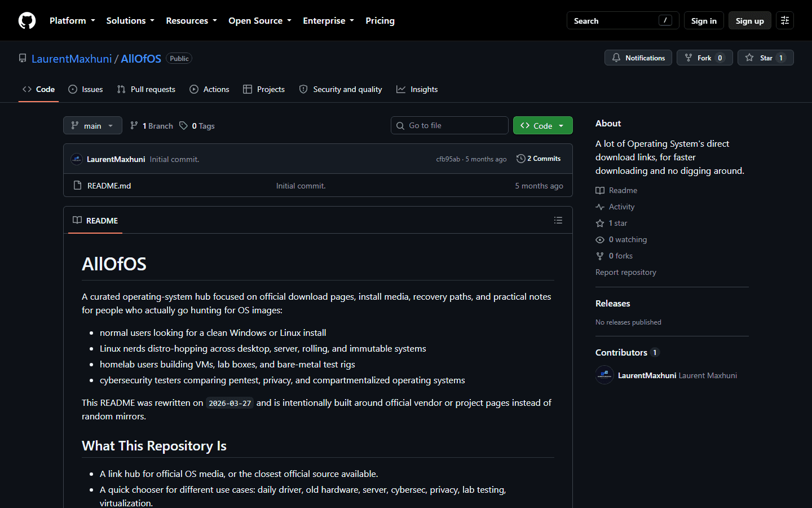Open Security and quality tab

341,89
